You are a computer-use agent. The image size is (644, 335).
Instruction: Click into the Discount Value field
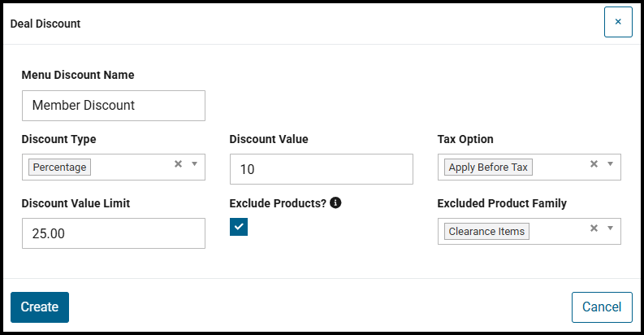(x=322, y=169)
